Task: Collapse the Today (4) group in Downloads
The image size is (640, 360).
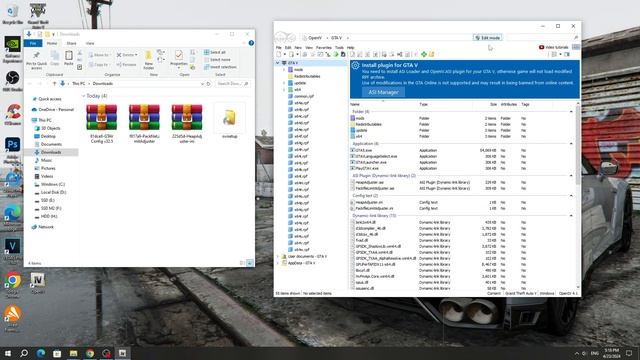Action: coord(83,96)
